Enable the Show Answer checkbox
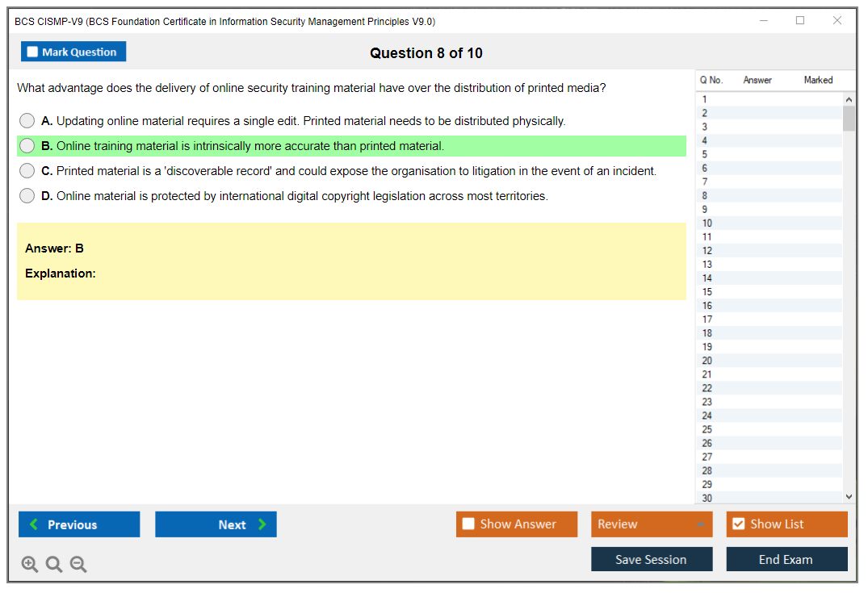 coord(468,524)
